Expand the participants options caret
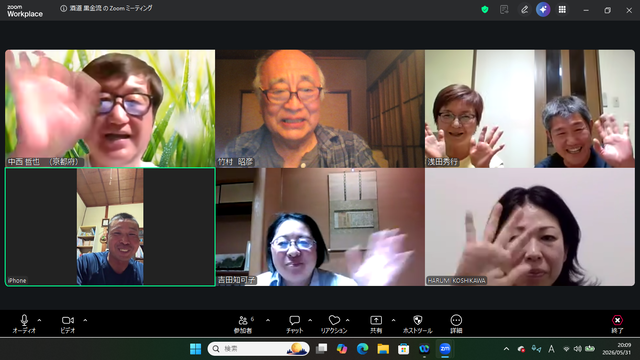 tap(268, 320)
